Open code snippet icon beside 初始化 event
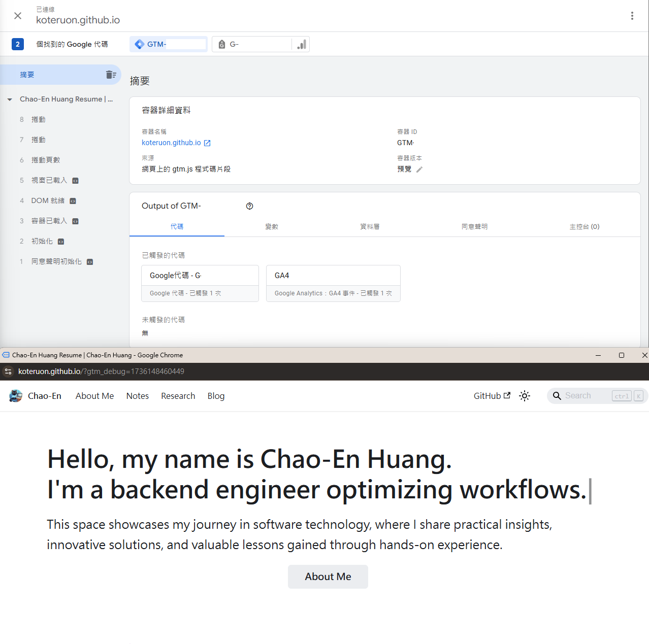Screen dimensions: 649x644 (60, 241)
